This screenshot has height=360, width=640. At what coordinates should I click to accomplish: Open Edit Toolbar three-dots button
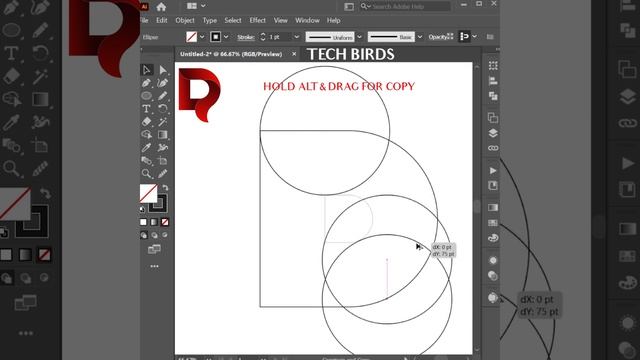pyautogui.click(x=154, y=266)
